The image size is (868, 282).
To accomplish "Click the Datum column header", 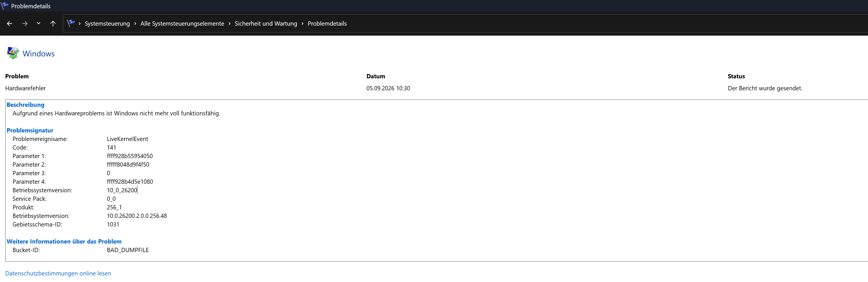I will [x=376, y=76].
